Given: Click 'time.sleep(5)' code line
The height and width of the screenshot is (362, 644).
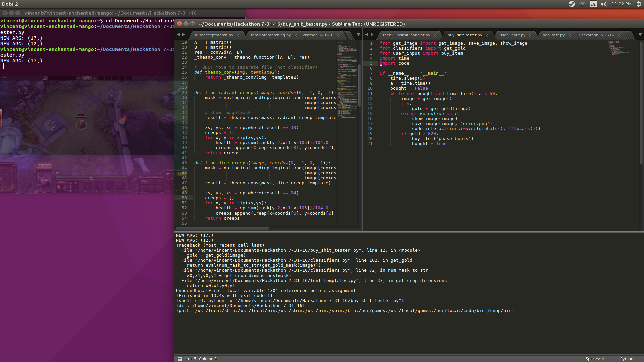Looking at the screenshot, I should (x=408, y=78).
